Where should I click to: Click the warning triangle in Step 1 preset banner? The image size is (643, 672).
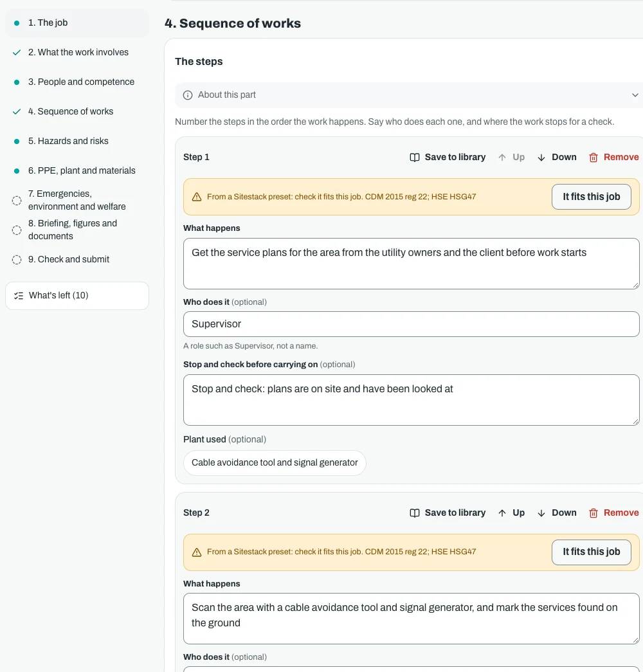click(x=197, y=197)
